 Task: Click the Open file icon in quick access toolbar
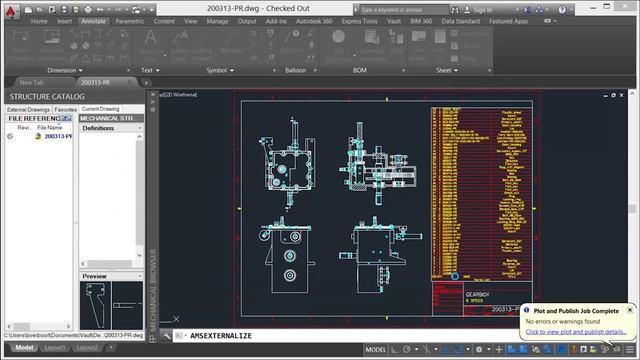40,9
